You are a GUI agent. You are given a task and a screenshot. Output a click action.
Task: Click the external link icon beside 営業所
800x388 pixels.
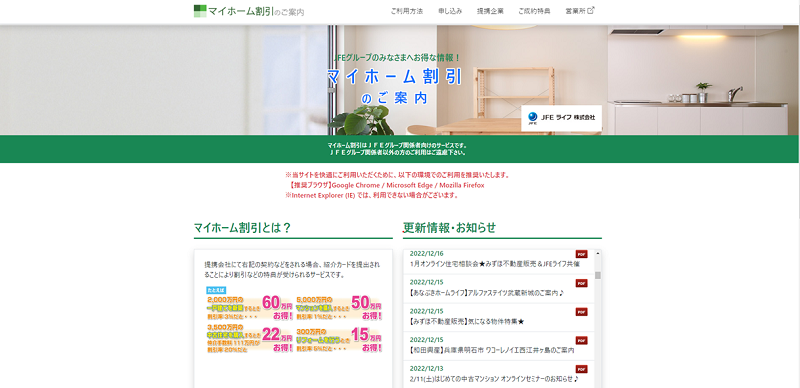[591, 10]
